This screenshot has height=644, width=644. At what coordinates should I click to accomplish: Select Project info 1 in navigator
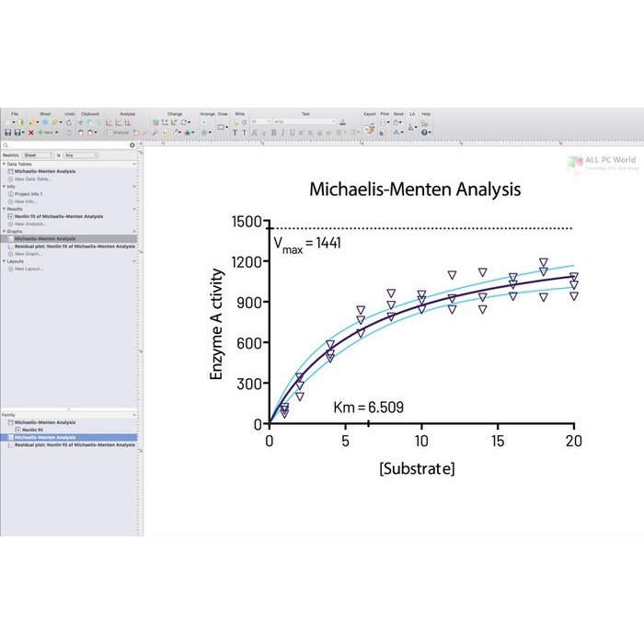29,194
